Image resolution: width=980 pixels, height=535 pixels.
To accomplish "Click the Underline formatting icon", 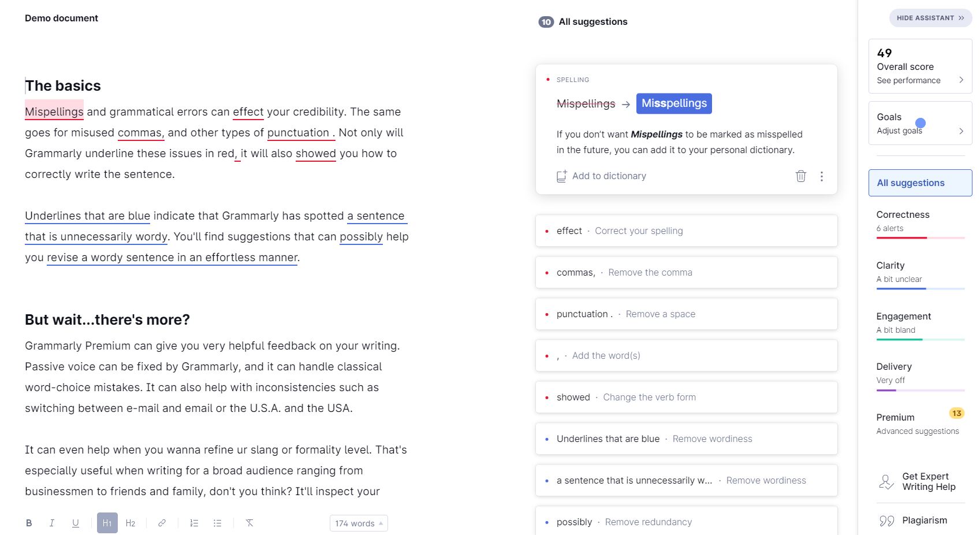I will pyautogui.click(x=76, y=523).
